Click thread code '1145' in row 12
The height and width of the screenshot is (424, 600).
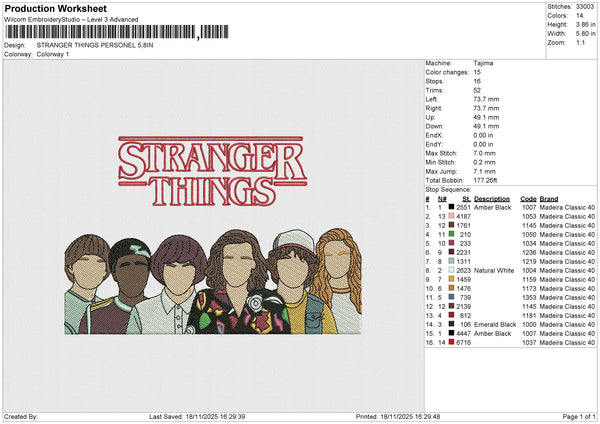pos(529,306)
